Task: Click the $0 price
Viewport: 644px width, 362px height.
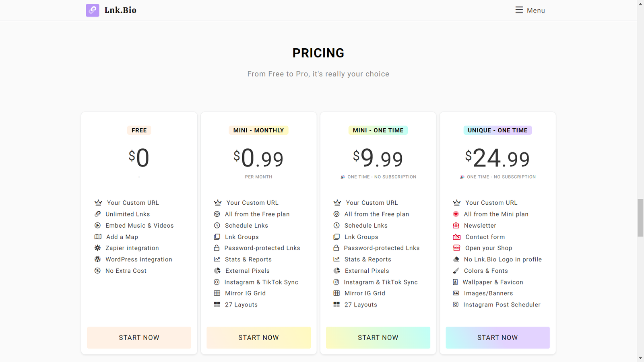Action: coord(139,158)
